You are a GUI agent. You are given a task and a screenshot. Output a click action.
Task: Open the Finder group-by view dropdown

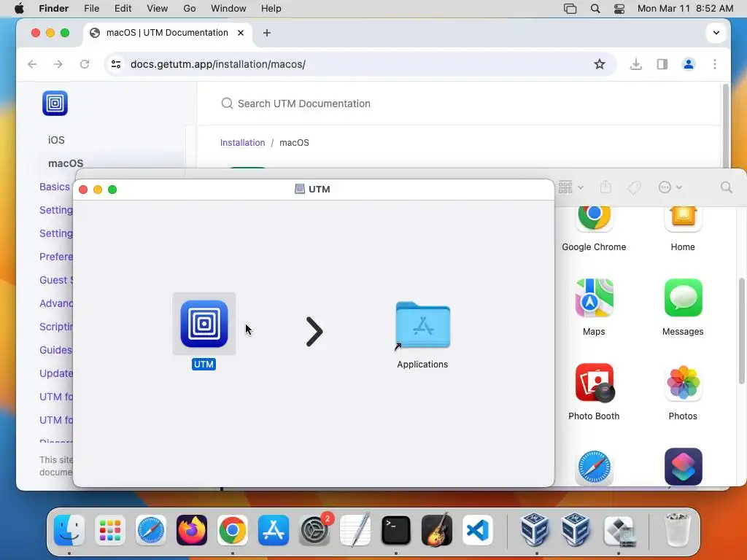pyautogui.click(x=570, y=187)
